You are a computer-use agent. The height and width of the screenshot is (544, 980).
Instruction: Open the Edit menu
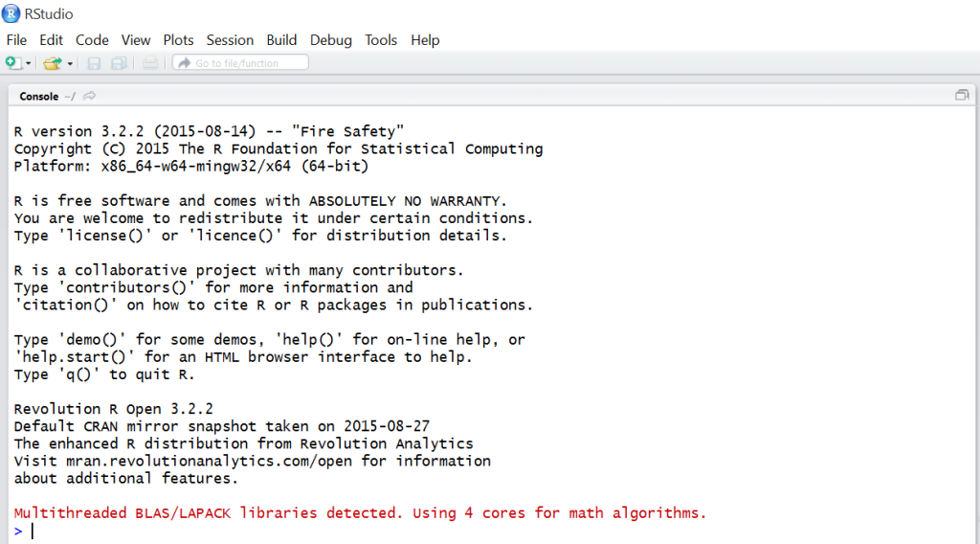pos(51,40)
